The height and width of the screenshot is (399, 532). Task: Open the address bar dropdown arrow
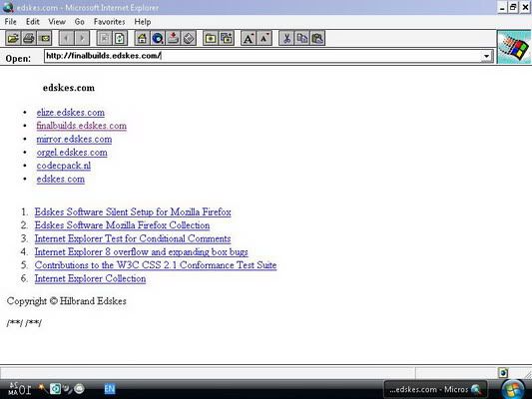pos(486,56)
